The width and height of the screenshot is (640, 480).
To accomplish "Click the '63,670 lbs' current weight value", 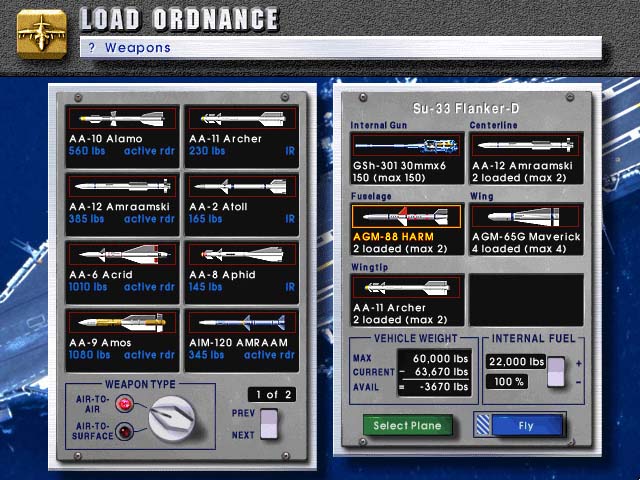I will (x=441, y=372).
